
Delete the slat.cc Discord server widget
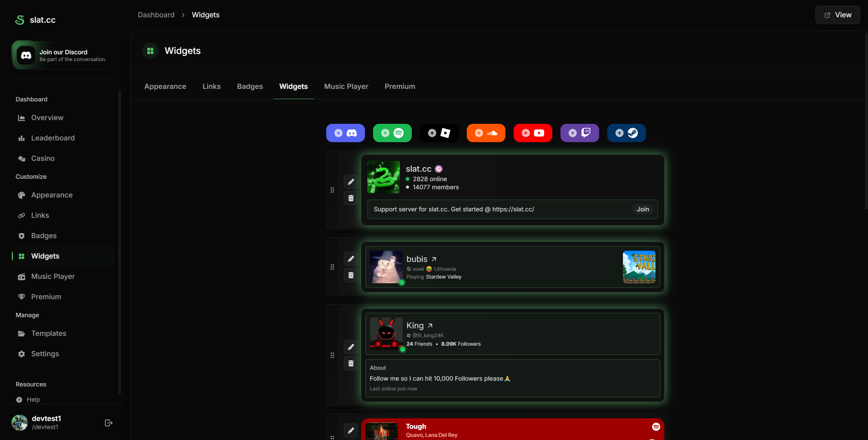pyautogui.click(x=351, y=198)
